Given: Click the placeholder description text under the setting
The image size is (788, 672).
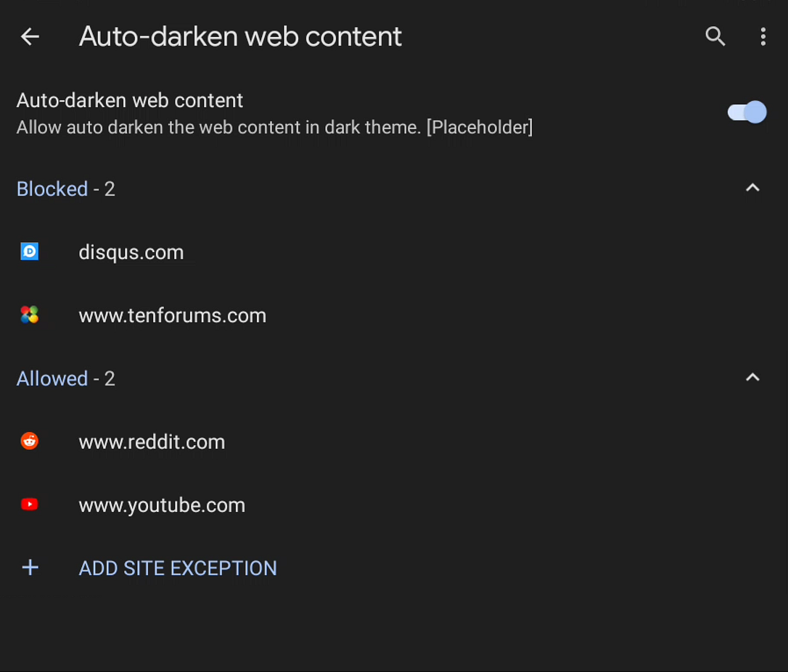Looking at the screenshot, I should (x=274, y=128).
